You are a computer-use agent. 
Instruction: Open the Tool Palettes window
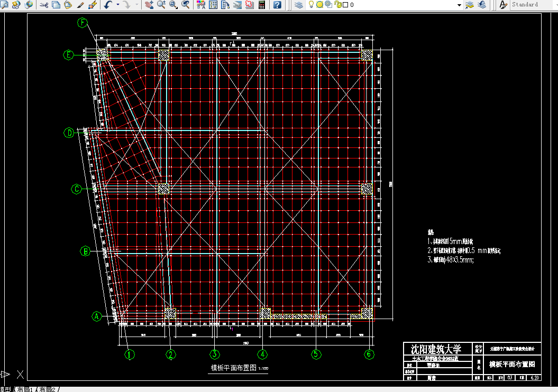225,5
